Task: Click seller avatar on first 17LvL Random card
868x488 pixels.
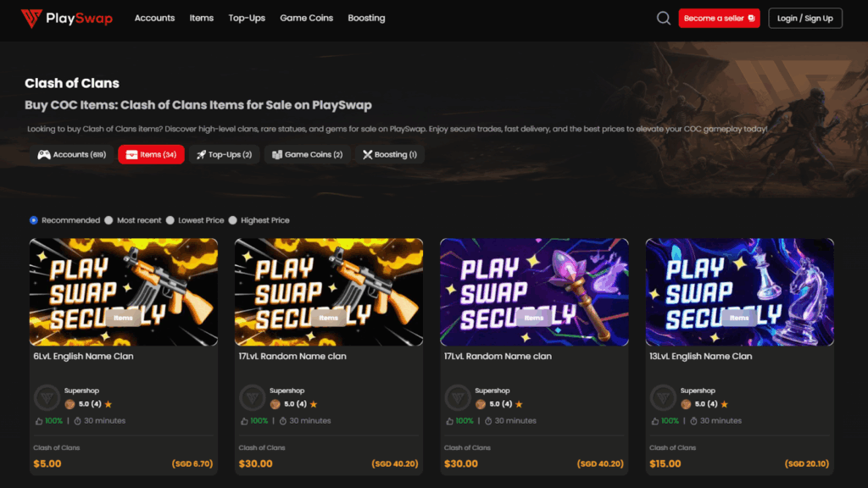Action: (253, 397)
